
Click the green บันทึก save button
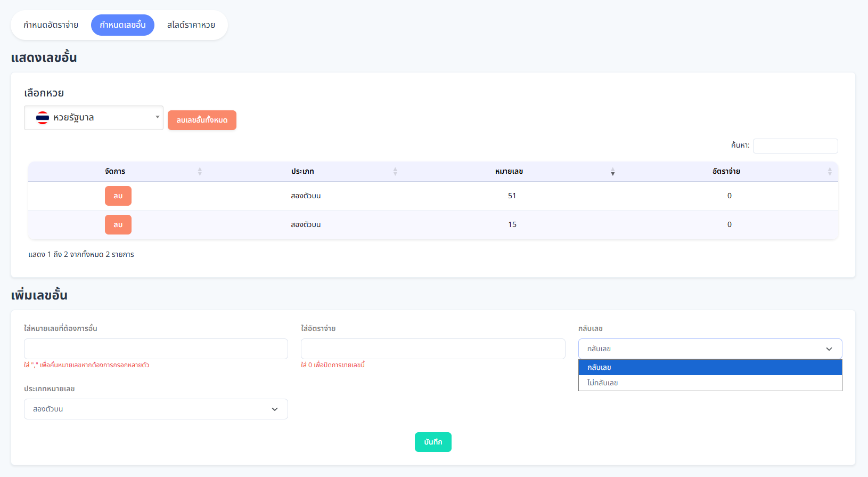click(433, 442)
